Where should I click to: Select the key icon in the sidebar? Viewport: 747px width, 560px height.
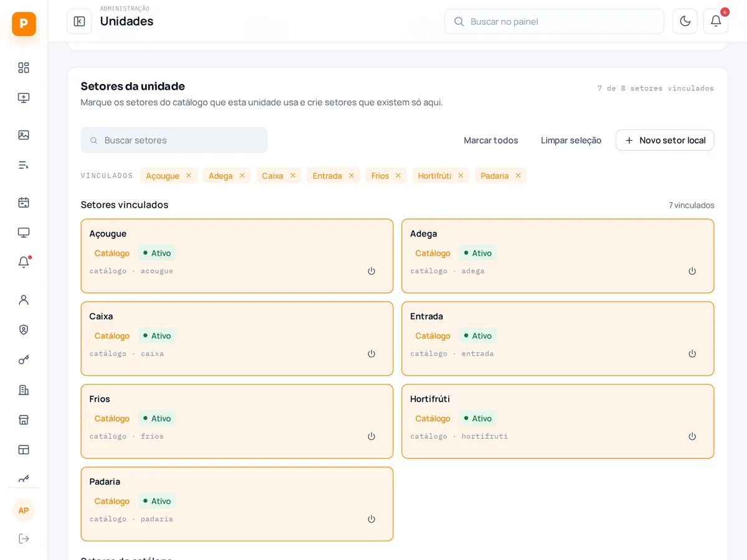pos(24,360)
